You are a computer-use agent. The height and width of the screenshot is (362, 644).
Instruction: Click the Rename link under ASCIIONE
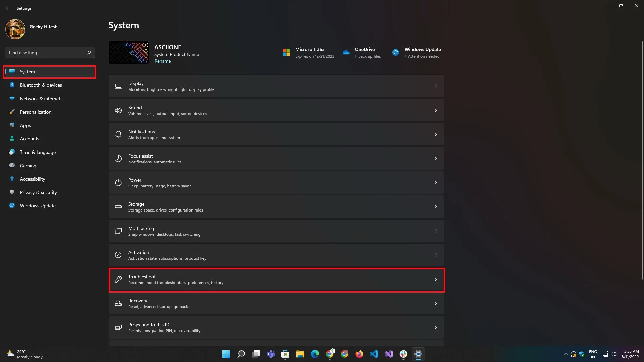pos(163,61)
